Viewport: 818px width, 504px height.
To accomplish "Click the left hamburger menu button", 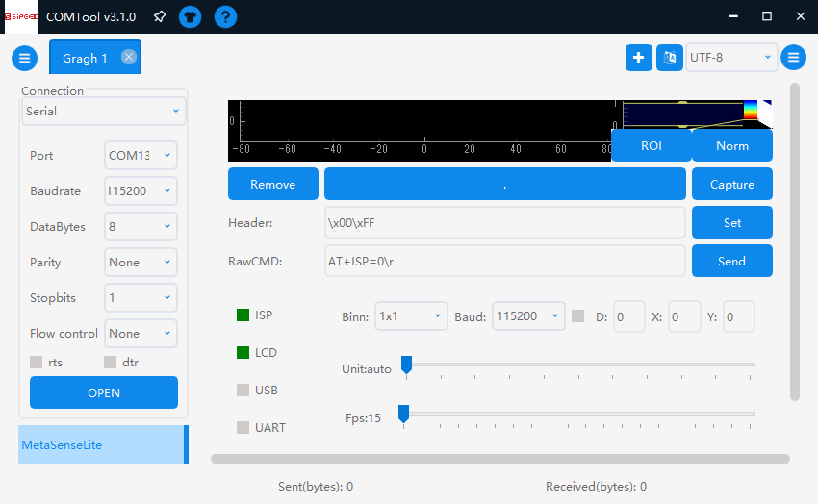I will pyautogui.click(x=25, y=58).
